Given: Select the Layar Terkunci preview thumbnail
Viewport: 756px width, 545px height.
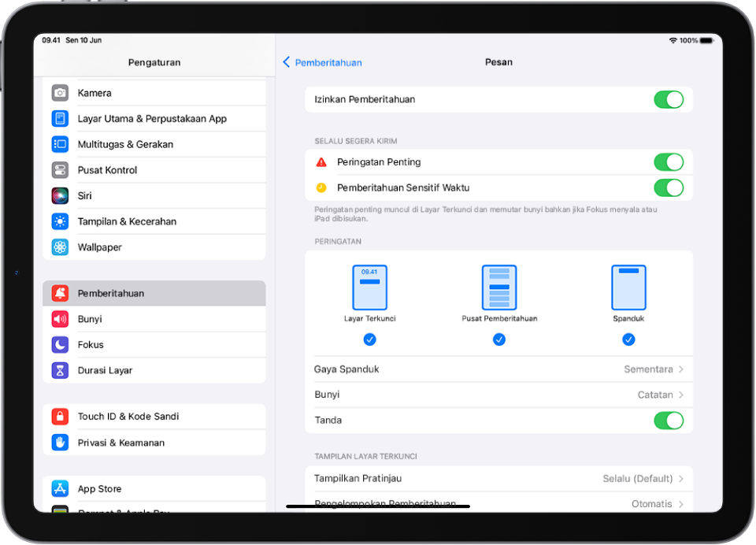Looking at the screenshot, I should coord(370,287).
